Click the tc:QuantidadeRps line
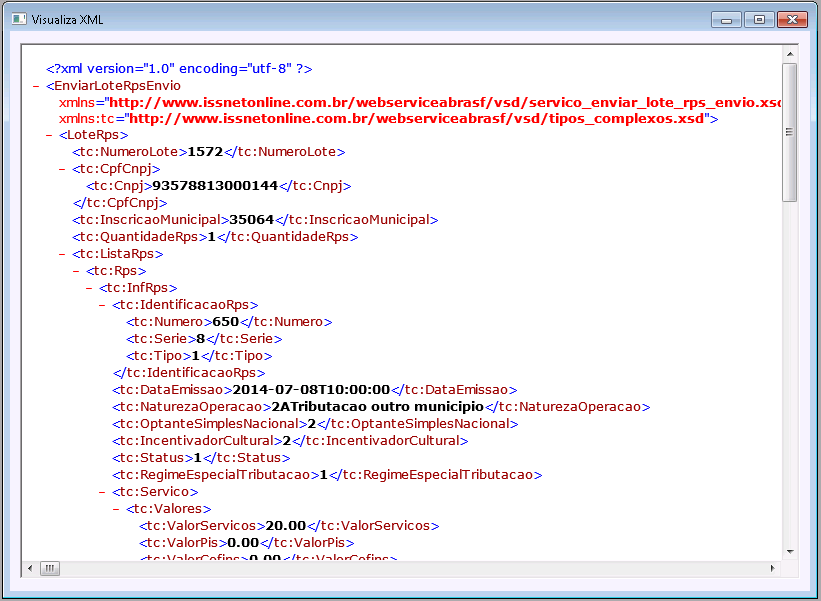 tap(215, 237)
